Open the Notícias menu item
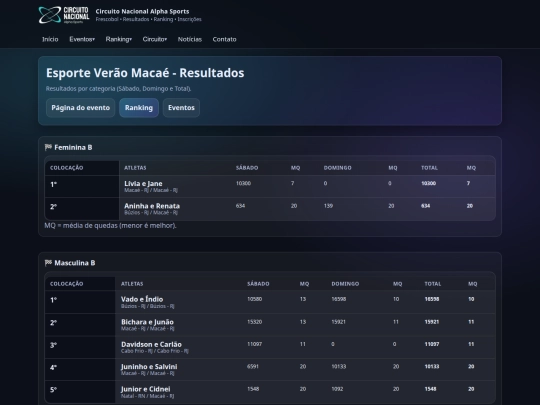540x405 pixels. coord(190,39)
